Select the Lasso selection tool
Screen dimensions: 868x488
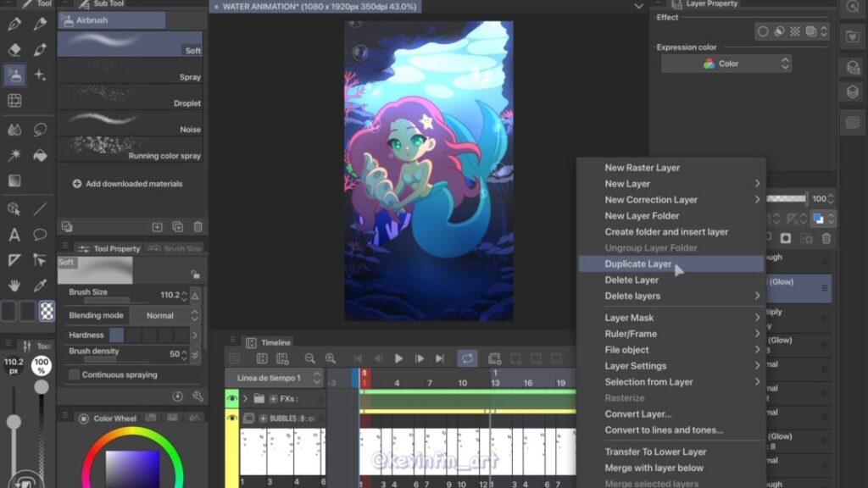tap(40, 130)
